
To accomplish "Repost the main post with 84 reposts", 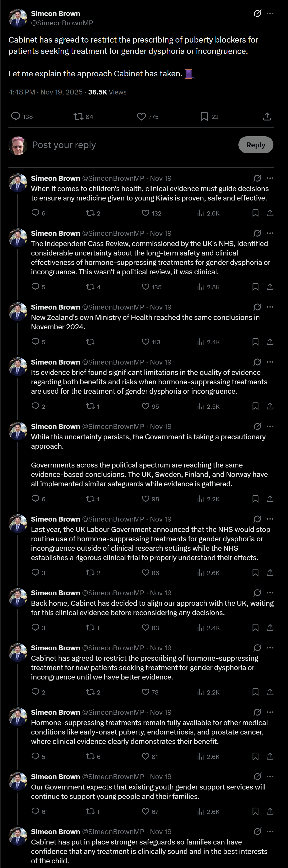I will pos(78,117).
